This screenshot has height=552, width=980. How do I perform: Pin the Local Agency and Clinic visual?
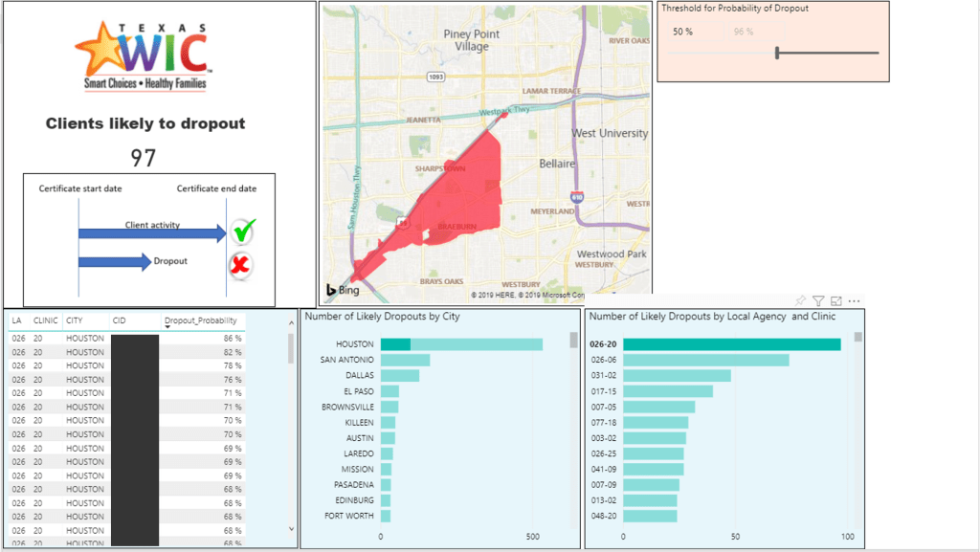[x=801, y=300]
